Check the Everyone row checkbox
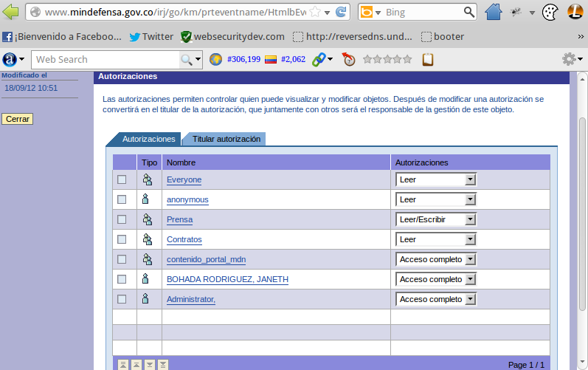Image resolution: width=588 pixels, height=370 pixels. click(x=122, y=179)
